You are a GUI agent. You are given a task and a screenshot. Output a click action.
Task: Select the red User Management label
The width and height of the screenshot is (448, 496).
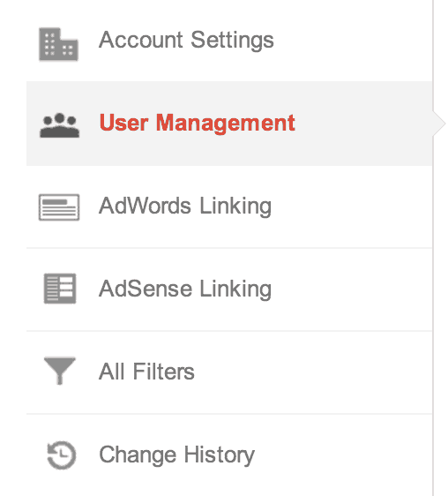click(x=197, y=124)
